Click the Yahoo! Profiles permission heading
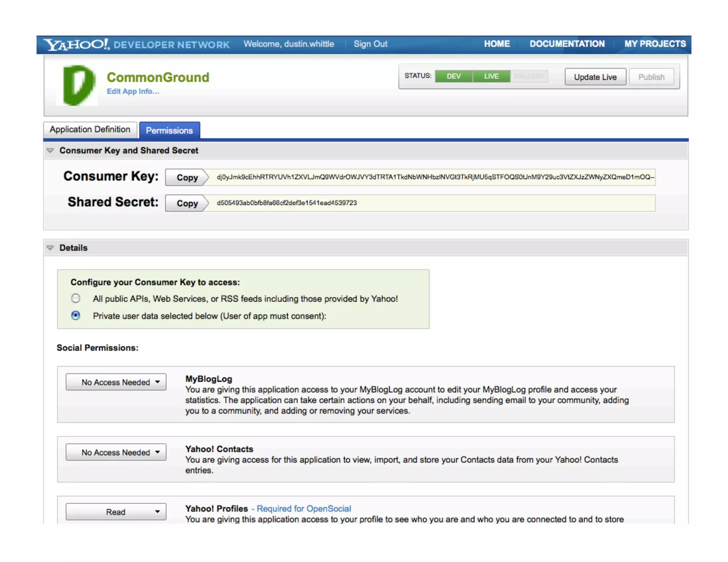728x562 pixels. pos(216,509)
